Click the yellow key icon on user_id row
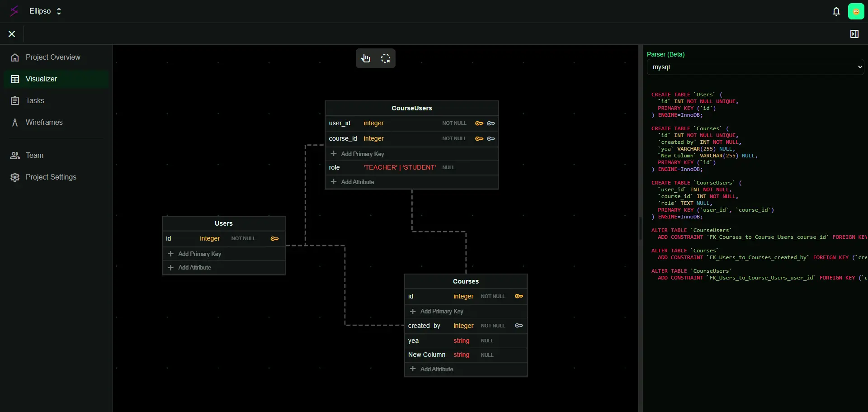 tap(479, 123)
